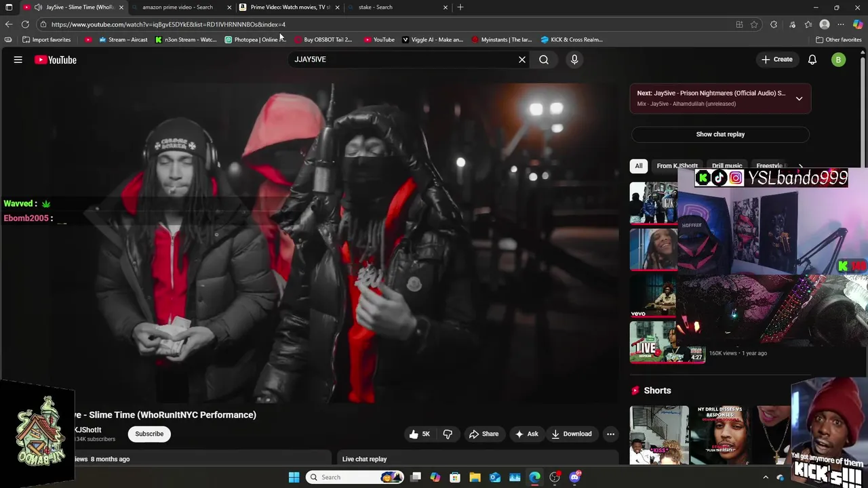868x488 pixels.
Task: Expand the Other favorites folder
Action: tap(838, 39)
